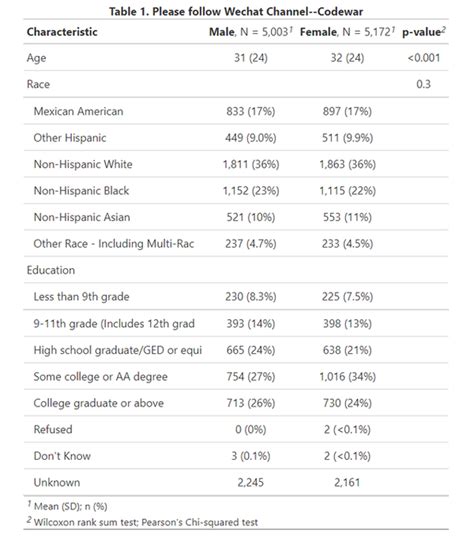This screenshot has width=474, height=541.
Task: Click the p-value column header
Action: click(x=424, y=32)
